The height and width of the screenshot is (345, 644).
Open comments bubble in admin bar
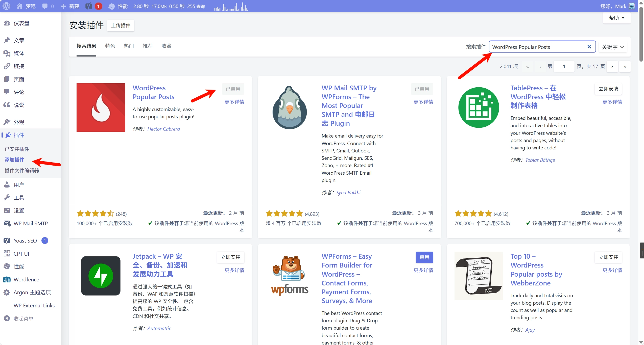(45, 6)
